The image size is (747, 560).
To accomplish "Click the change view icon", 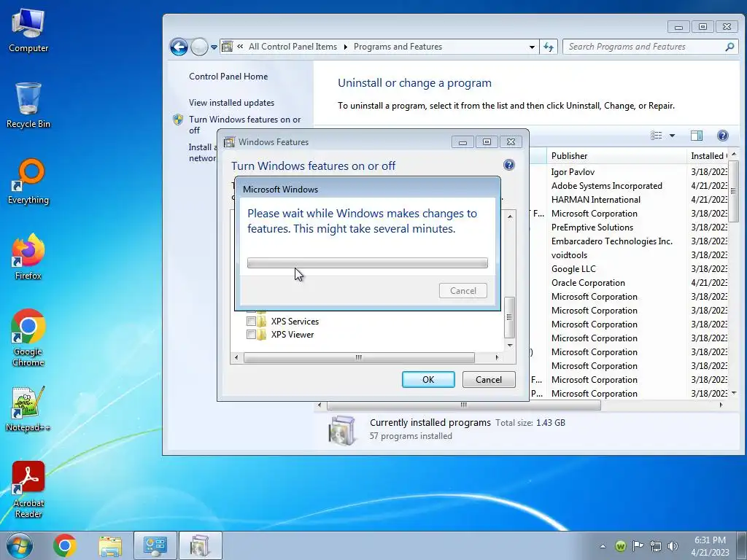I will pos(657,136).
